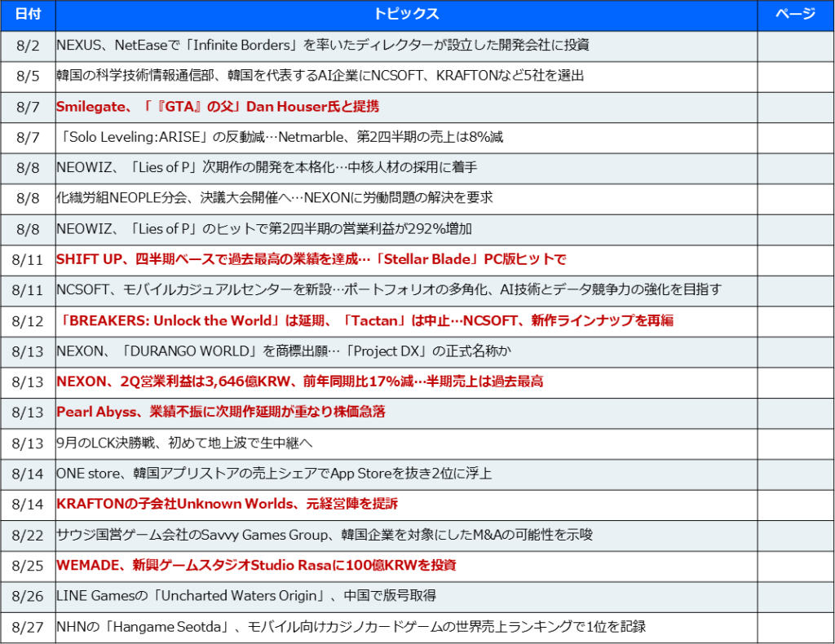
Task: Select the 9月のLCK決勝戦 topic
Action: 184,443
